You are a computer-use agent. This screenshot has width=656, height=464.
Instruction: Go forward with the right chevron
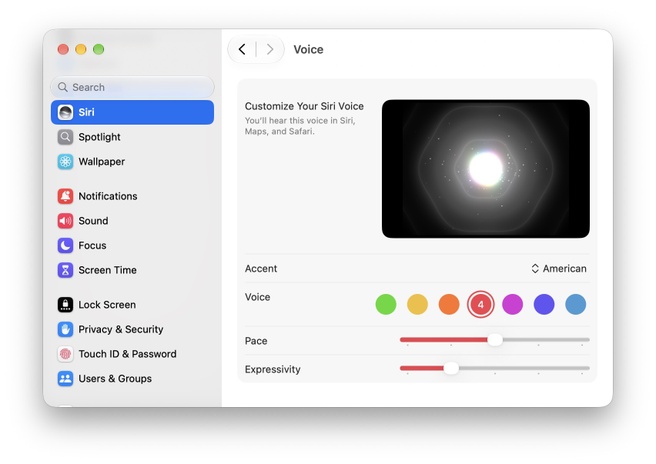[270, 49]
